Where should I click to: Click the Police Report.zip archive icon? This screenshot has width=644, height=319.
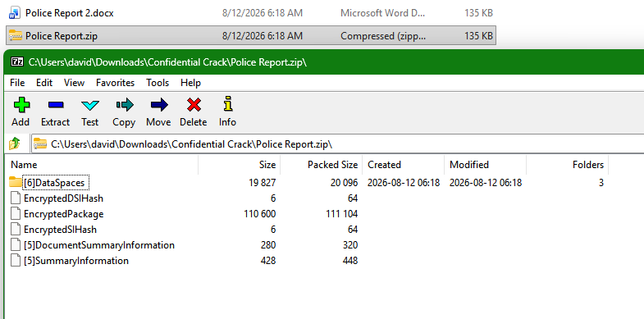click(x=16, y=36)
